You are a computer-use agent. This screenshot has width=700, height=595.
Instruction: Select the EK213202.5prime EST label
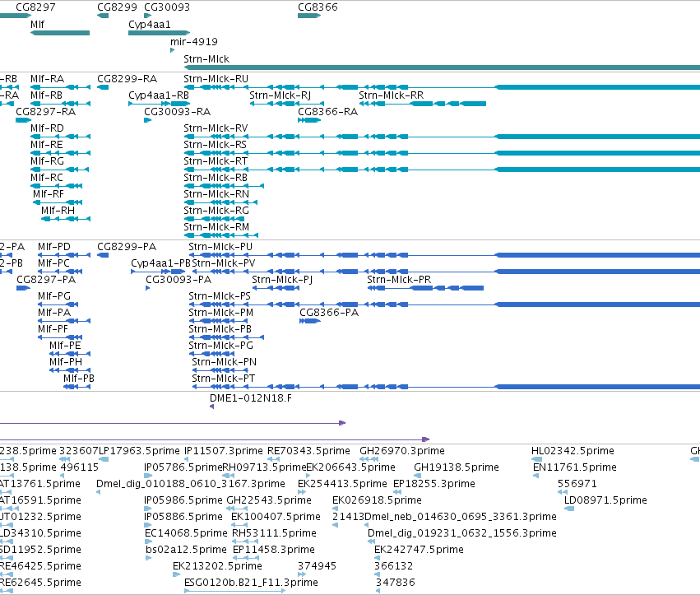point(217,566)
